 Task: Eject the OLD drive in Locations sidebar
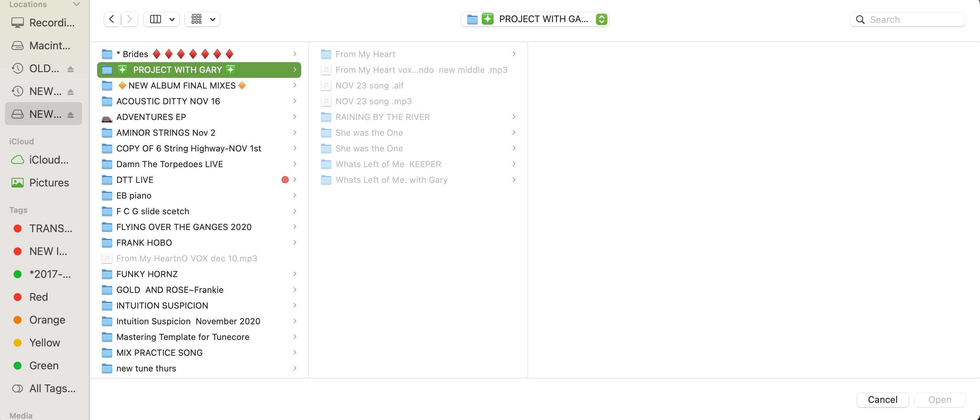71,68
